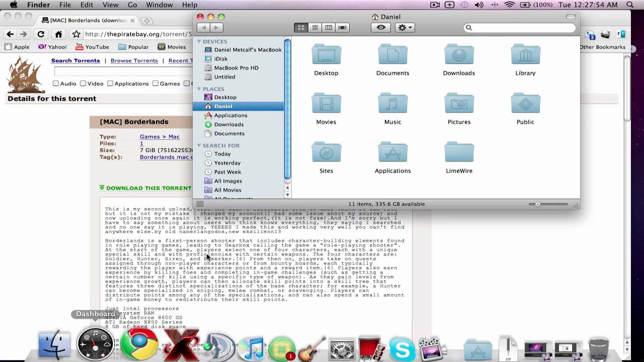Open the View menu
The width and height of the screenshot is (644, 362).
click(110, 5)
